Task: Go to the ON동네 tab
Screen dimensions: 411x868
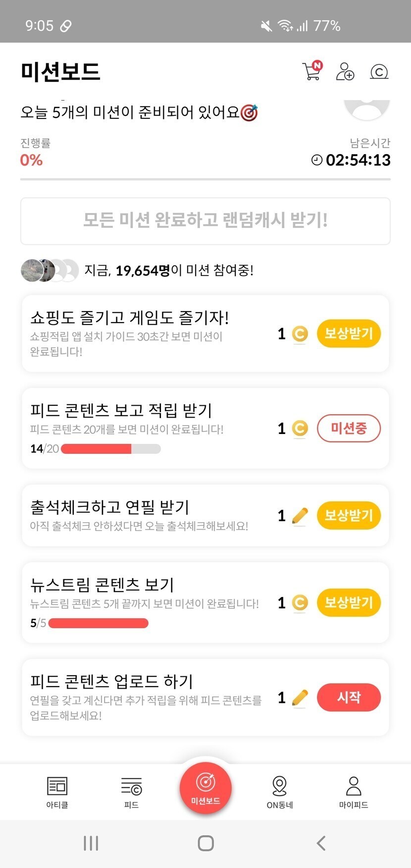Action: [280, 792]
